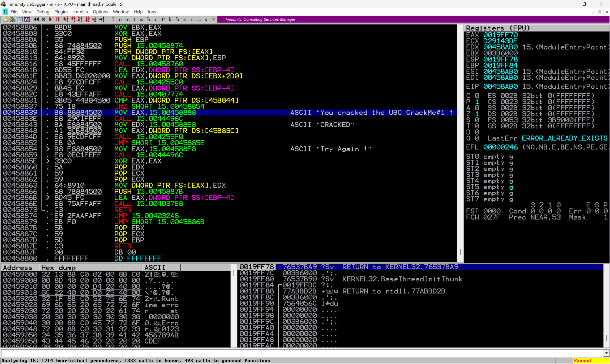Click the Execute till return icon
Screen dimensions: 610x364
point(94,19)
